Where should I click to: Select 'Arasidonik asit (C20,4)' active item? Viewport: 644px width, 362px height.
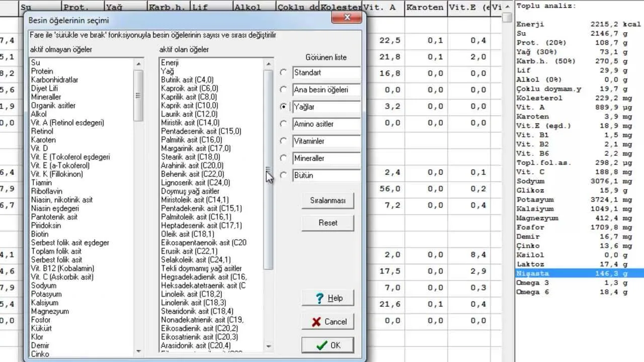pyautogui.click(x=196, y=345)
